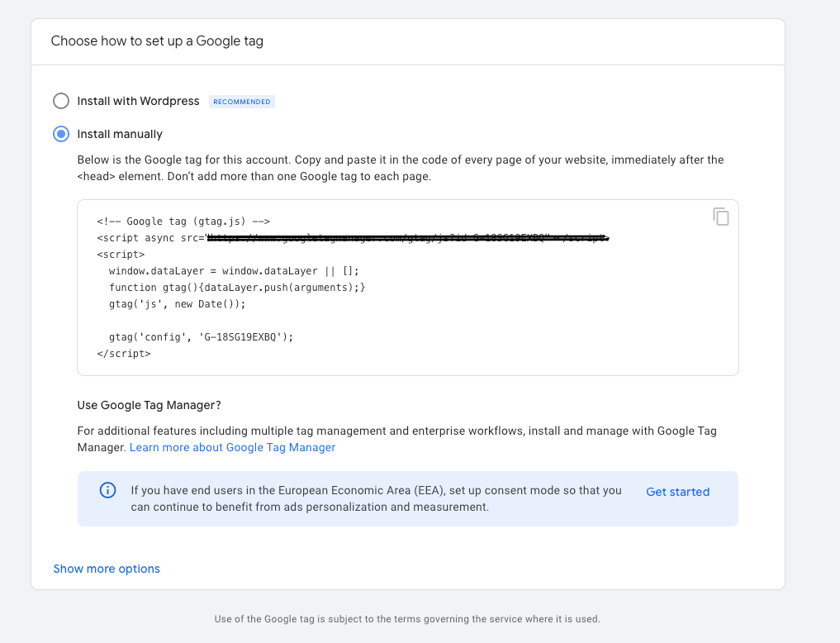Click the Google tag (gtag.js) comment line

coord(183,221)
